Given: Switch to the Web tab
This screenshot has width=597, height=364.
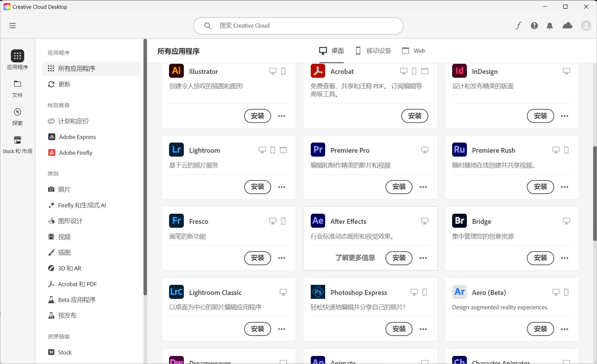Looking at the screenshot, I should tap(414, 51).
